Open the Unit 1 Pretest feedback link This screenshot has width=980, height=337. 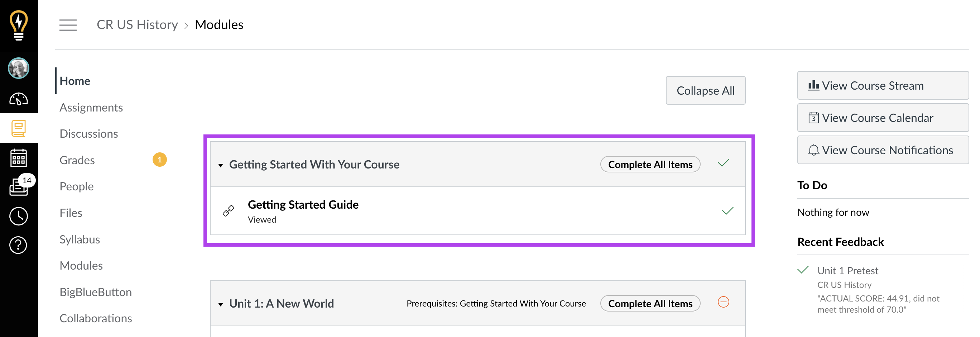point(847,270)
